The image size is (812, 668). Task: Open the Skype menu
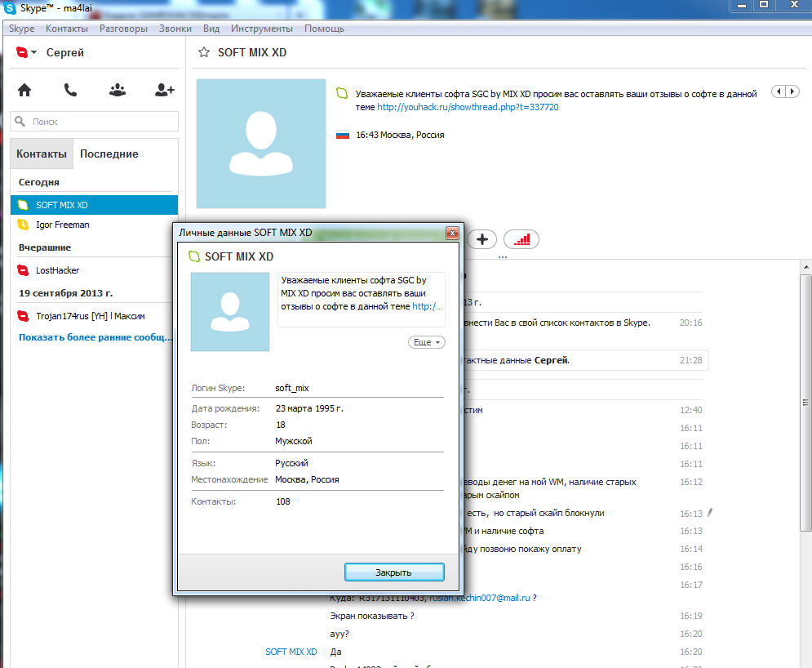pyautogui.click(x=22, y=29)
